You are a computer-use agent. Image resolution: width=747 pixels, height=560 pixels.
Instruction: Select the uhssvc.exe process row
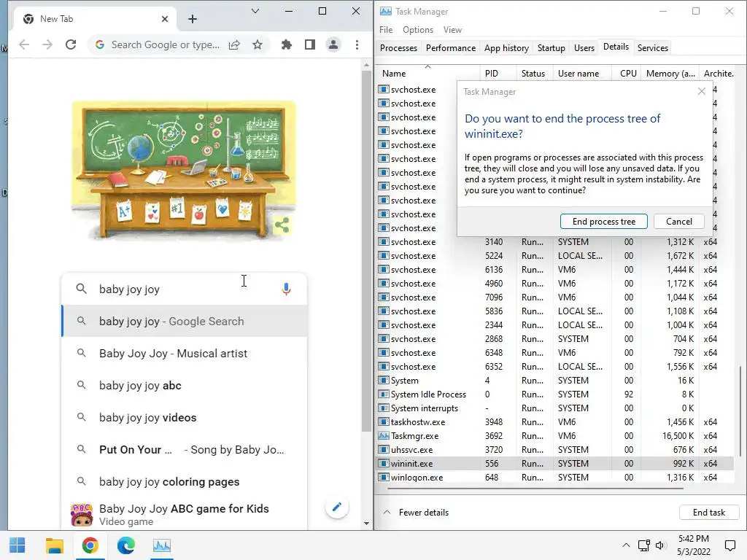click(x=555, y=449)
